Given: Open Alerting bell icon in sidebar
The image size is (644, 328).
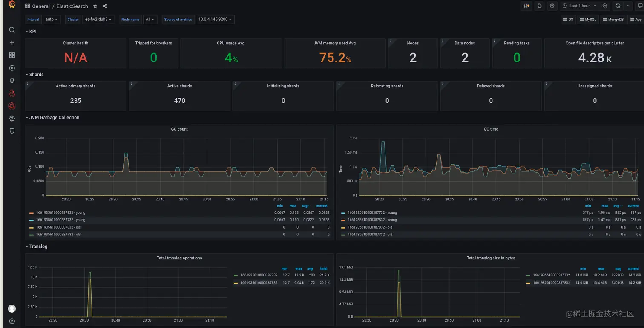Looking at the screenshot, I should pos(12,80).
